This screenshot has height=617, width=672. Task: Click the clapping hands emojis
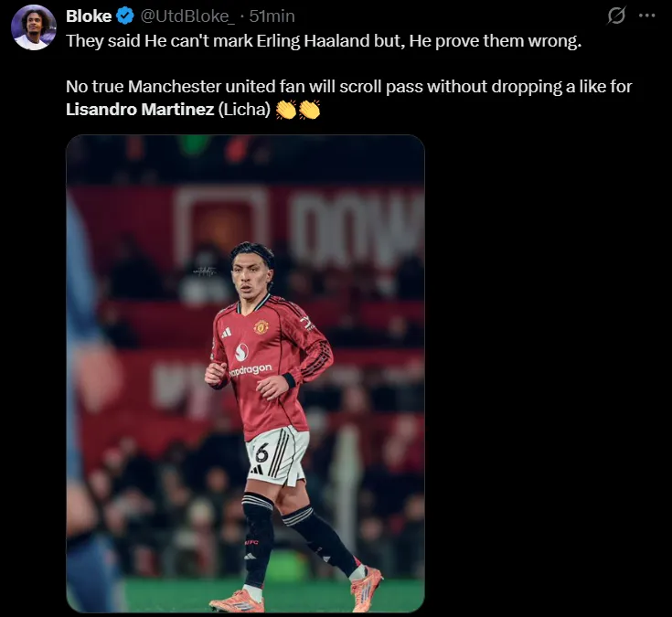coord(298,111)
